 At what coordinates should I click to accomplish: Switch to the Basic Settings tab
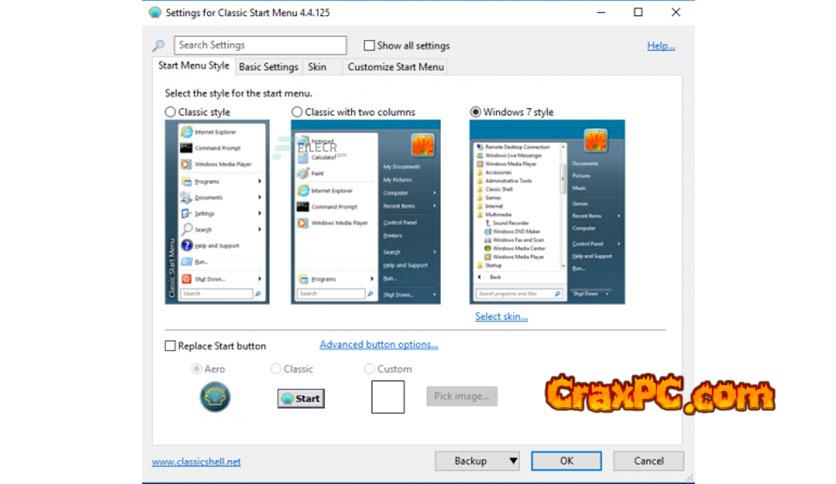pos(268,67)
